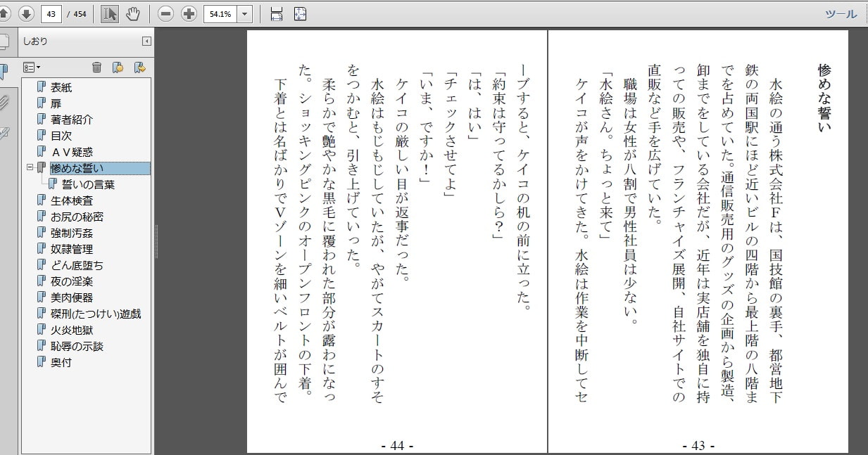This screenshot has height=455, width=868.
Task: Zoom out with the minus button
Action: [x=166, y=13]
